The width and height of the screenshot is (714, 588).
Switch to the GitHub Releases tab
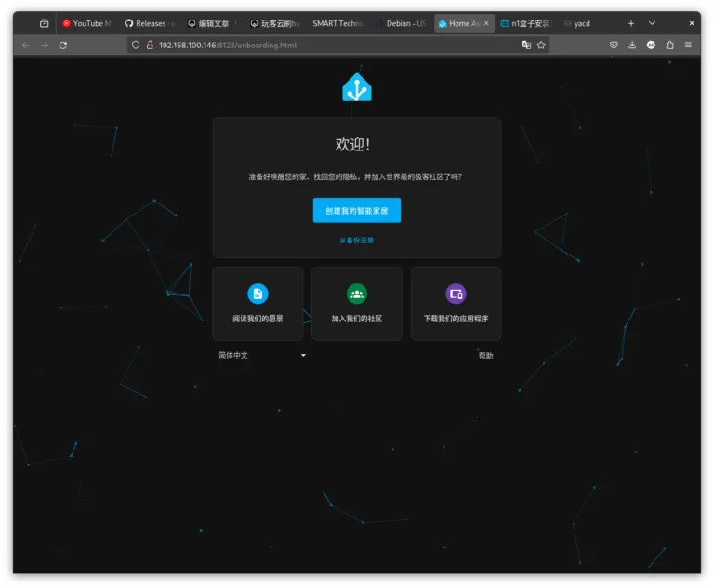pyautogui.click(x=150, y=23)
